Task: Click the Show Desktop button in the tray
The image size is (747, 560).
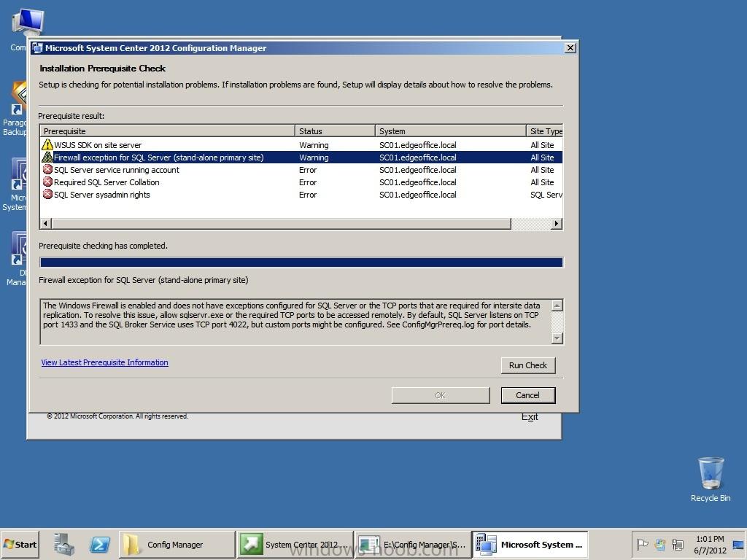Action: [x=739, y=544]
